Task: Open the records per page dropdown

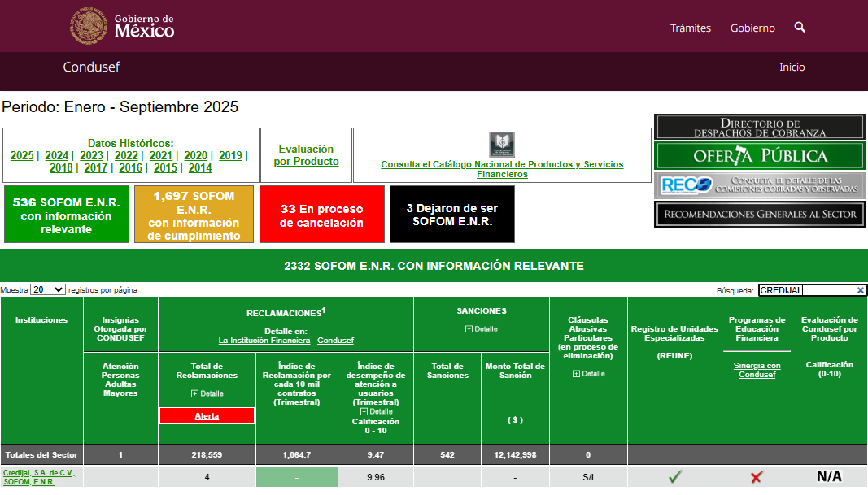Action: (48, 289)
